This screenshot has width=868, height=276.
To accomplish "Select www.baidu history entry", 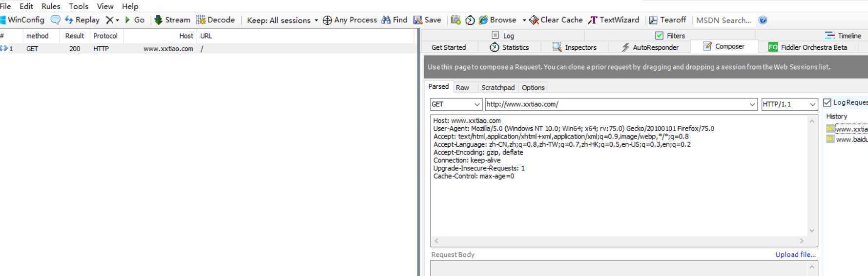I will pos(851,139).
